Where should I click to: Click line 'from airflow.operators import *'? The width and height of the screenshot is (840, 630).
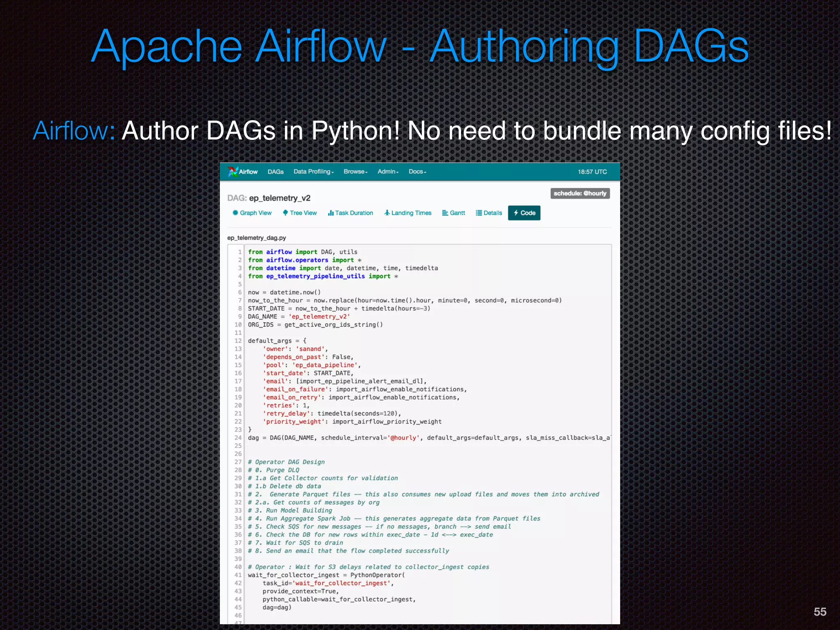click(305, 260)
